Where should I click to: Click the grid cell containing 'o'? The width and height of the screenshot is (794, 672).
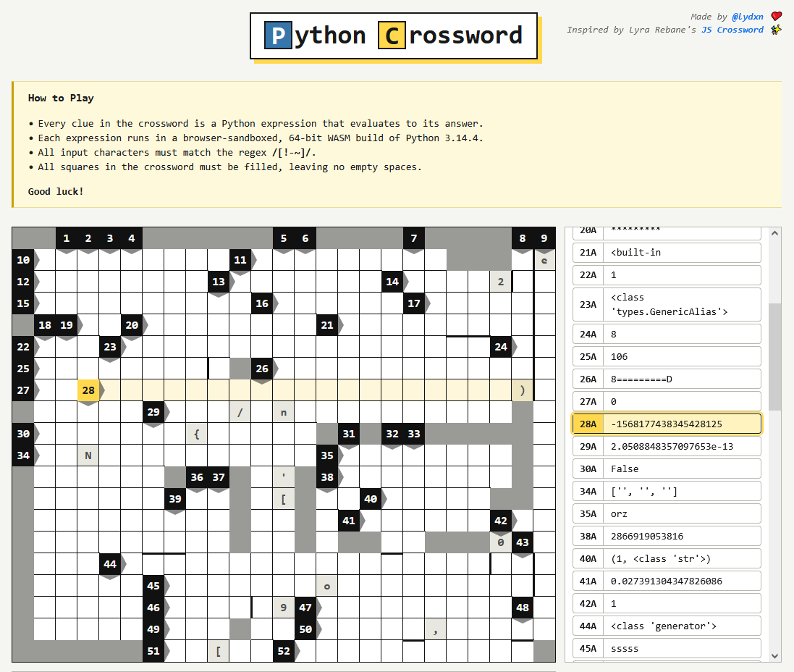[x=327, y=587]
